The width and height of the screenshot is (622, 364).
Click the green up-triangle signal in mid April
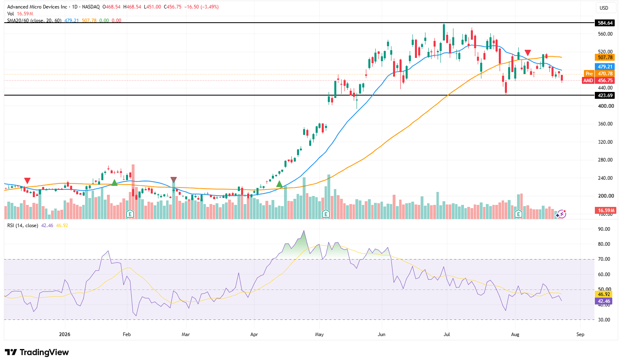coord(279,184)
